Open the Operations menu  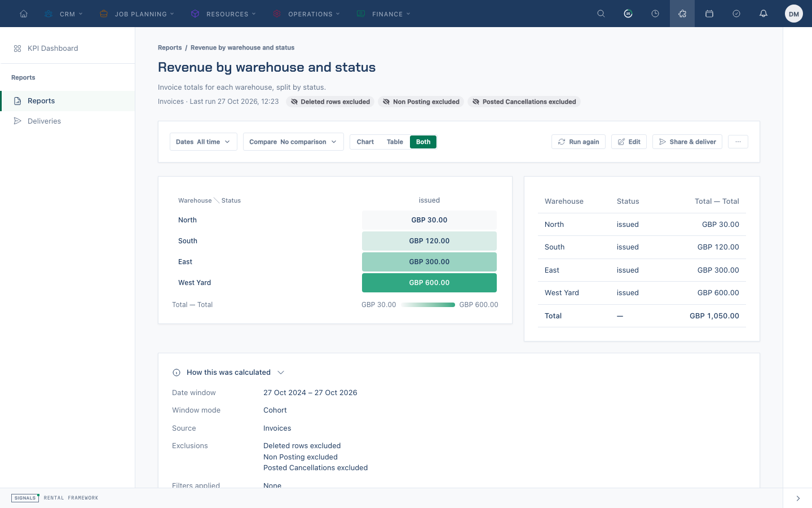pos(306,14)
